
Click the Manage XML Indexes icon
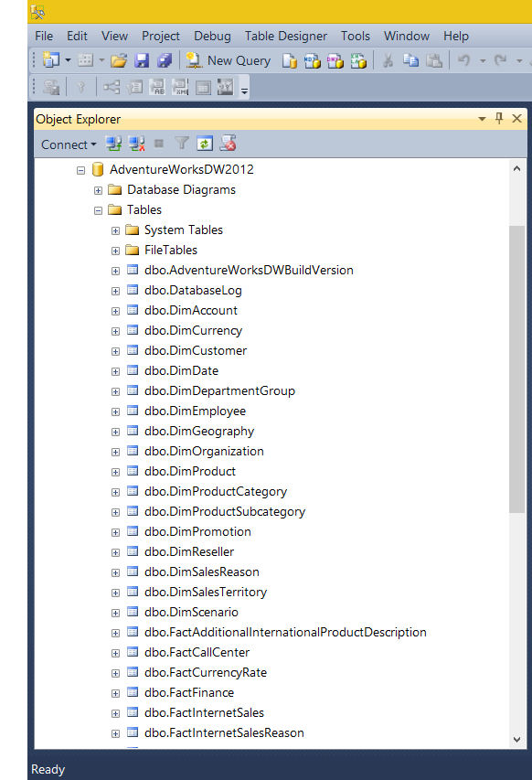(x=180, y=88)
